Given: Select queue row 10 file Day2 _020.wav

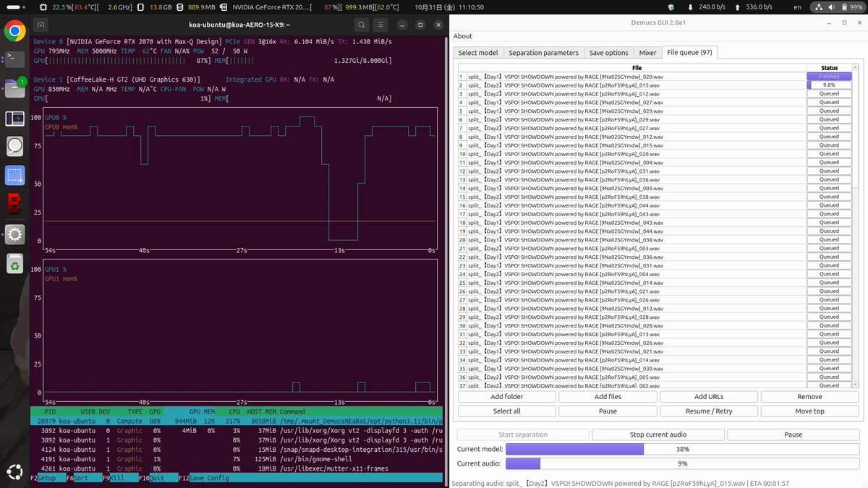Looking at the screenshot, I should [637, 153].
